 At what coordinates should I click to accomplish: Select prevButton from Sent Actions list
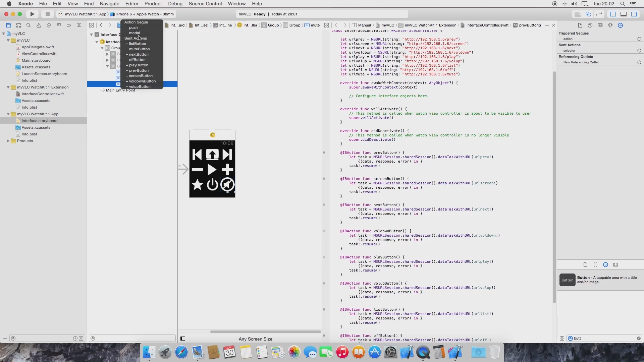(x=139, y=70)
